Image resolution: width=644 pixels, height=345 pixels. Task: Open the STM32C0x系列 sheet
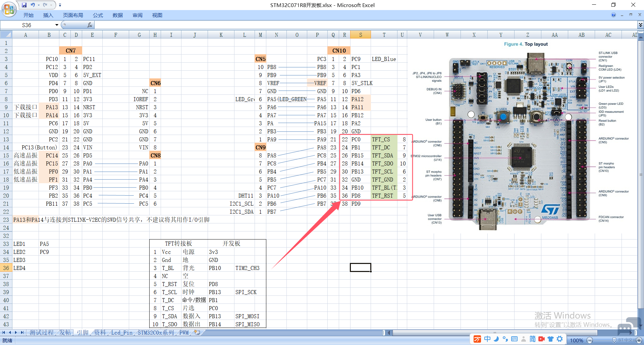coord(156,332)
